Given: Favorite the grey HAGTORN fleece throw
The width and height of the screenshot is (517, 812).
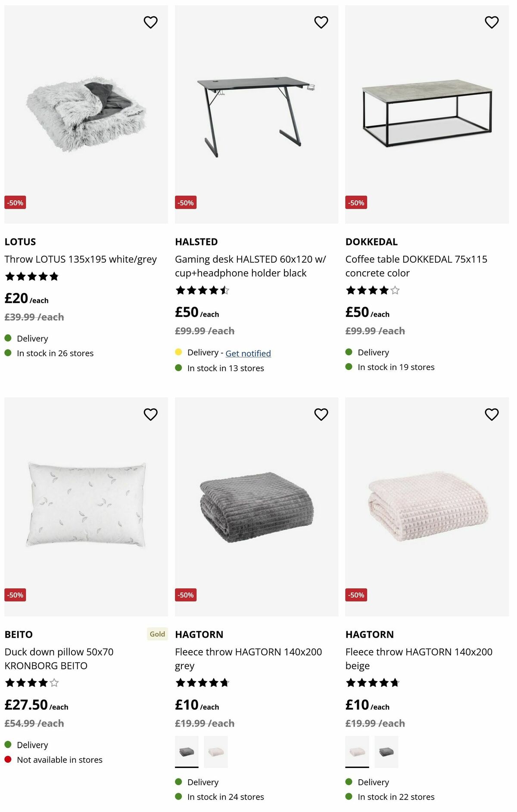Looking at the screenshot, I should [x=321, y=414].
